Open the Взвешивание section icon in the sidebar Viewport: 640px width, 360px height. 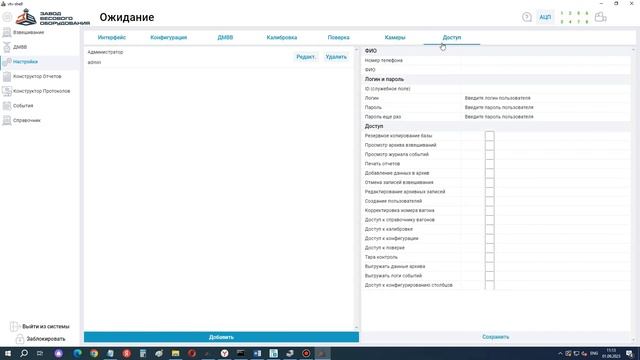click(x=7, y=33)
